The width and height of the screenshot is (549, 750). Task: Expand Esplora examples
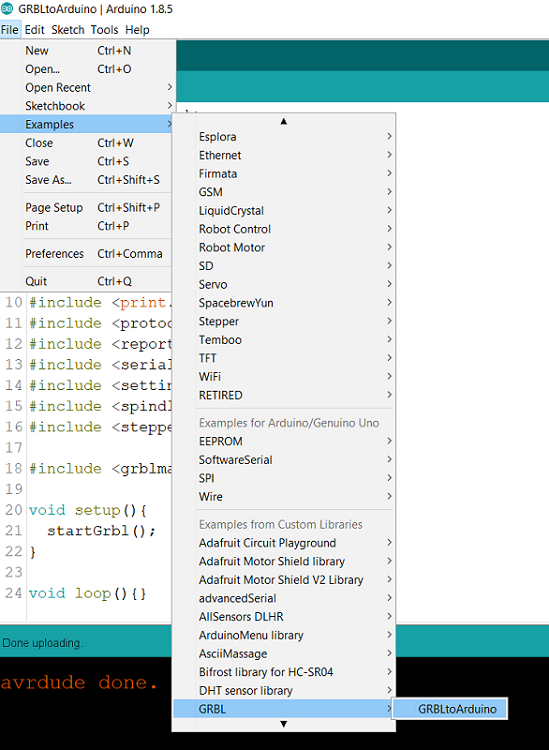point(284,137)
